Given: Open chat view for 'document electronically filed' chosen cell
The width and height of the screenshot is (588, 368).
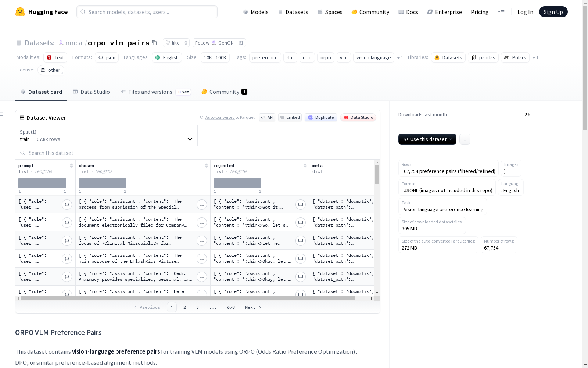Looking at the screenshot, I should (202, 223).
